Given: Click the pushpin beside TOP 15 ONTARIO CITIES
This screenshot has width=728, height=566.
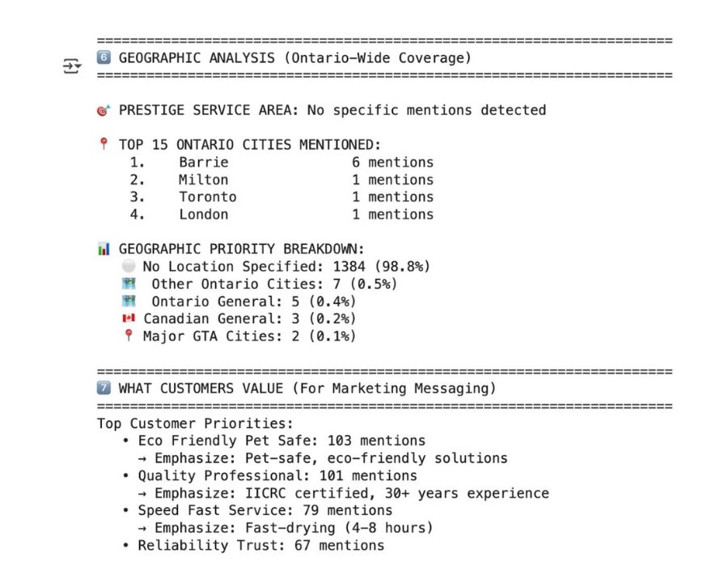Looking at the screenshot, I should 103,145.
